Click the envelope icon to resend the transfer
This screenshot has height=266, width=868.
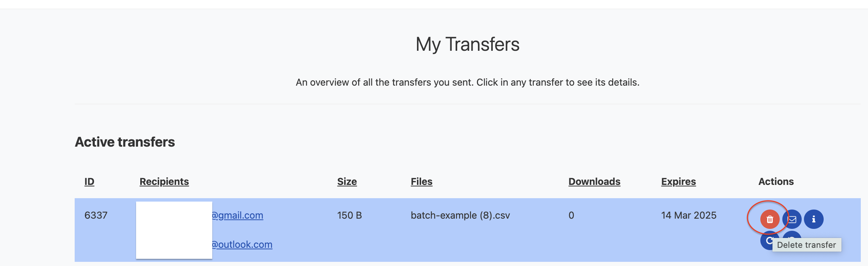click(793, 219)
